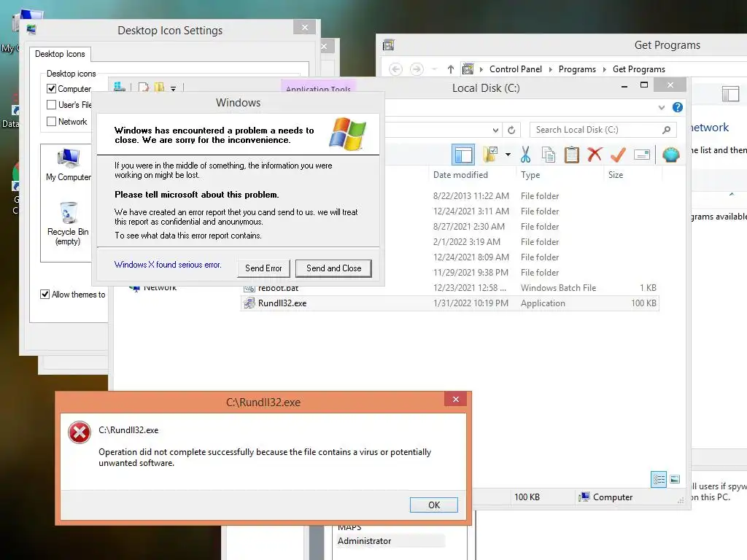Screen dimensions: 747x560
Task: Click the folder options icon with checkmark
Action: pyautogui.click(x=490, y=155)
